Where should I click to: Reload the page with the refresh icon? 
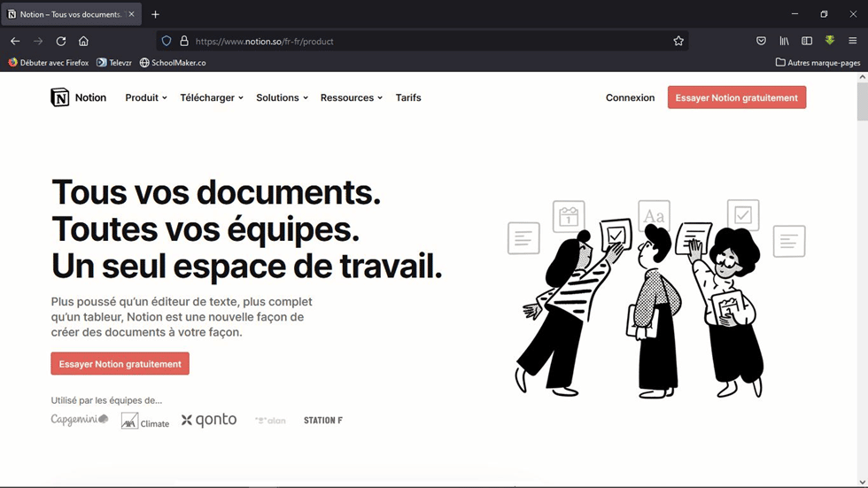click(x=61, y=41)
